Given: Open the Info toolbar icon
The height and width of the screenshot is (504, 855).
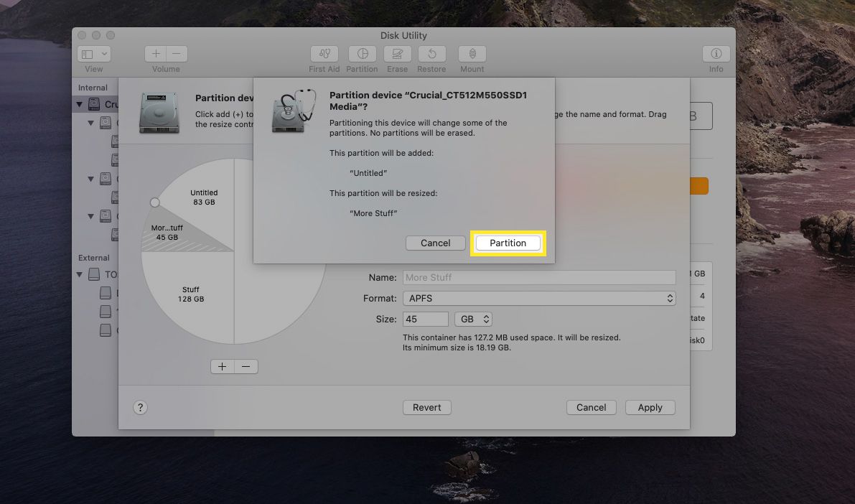Looking at the screenshot, I should click(716, 55).
